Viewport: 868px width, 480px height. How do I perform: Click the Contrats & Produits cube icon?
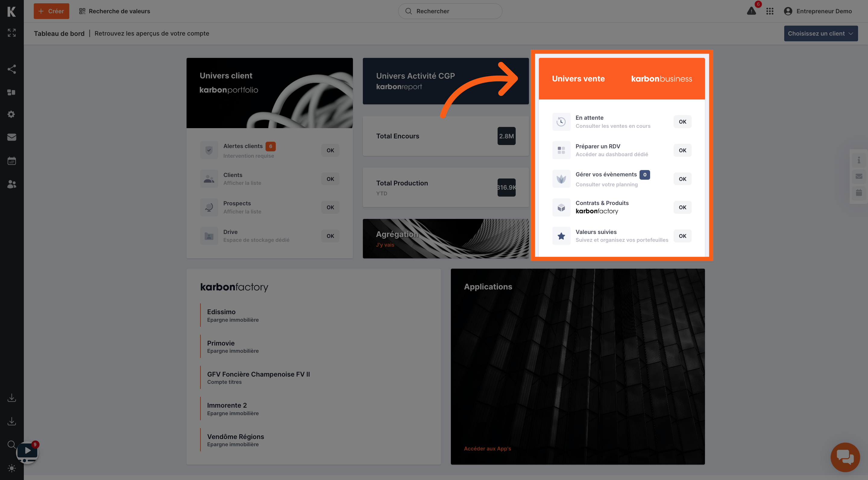pyautogui.click(x=561, y=207)
